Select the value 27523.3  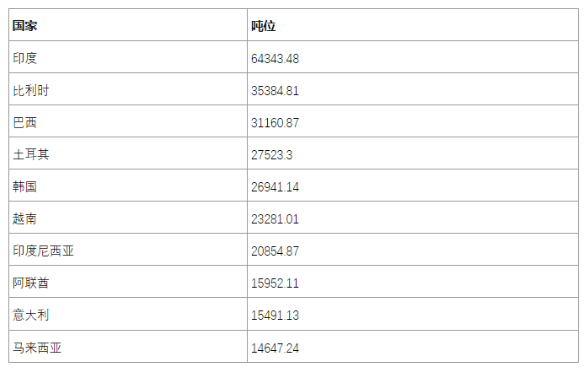coord(272,155)
